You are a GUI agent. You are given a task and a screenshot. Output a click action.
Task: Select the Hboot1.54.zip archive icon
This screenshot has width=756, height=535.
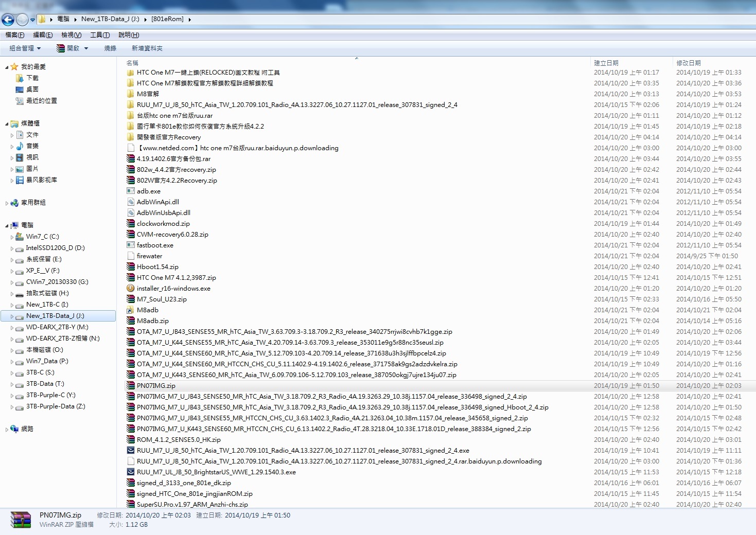click(131, 266)
